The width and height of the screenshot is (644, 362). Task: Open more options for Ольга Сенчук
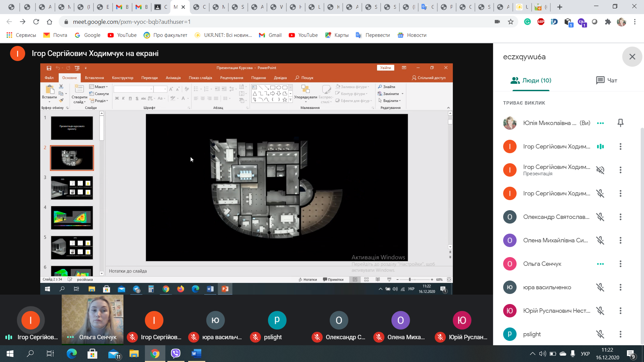coord(620,264)
